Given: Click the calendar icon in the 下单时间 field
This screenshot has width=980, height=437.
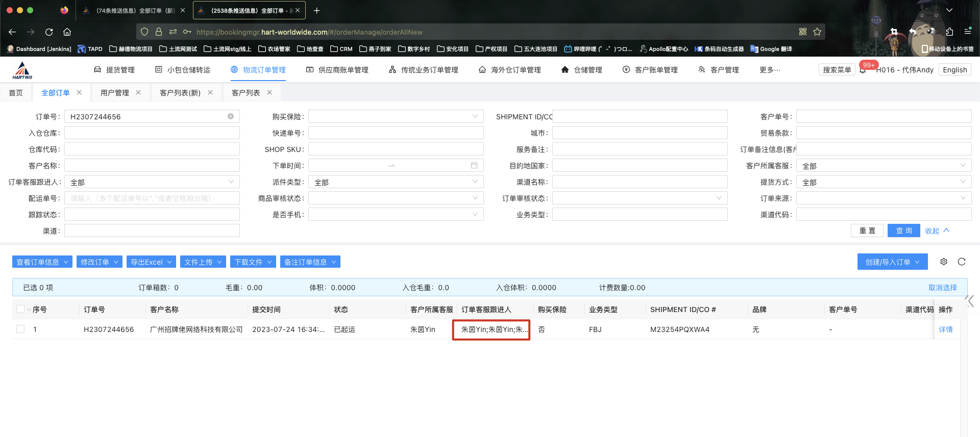Looking at the screenshot, I should pos(474,166).
